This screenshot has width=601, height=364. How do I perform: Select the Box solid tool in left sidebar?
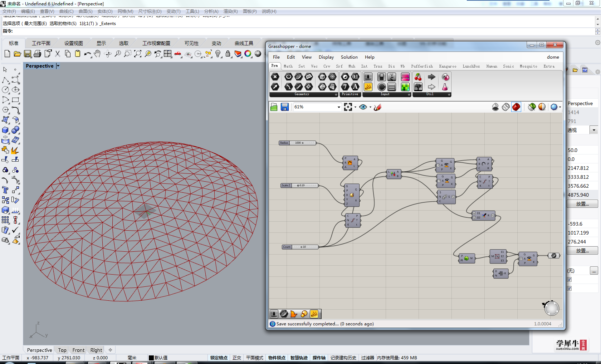tap(6, 130)
